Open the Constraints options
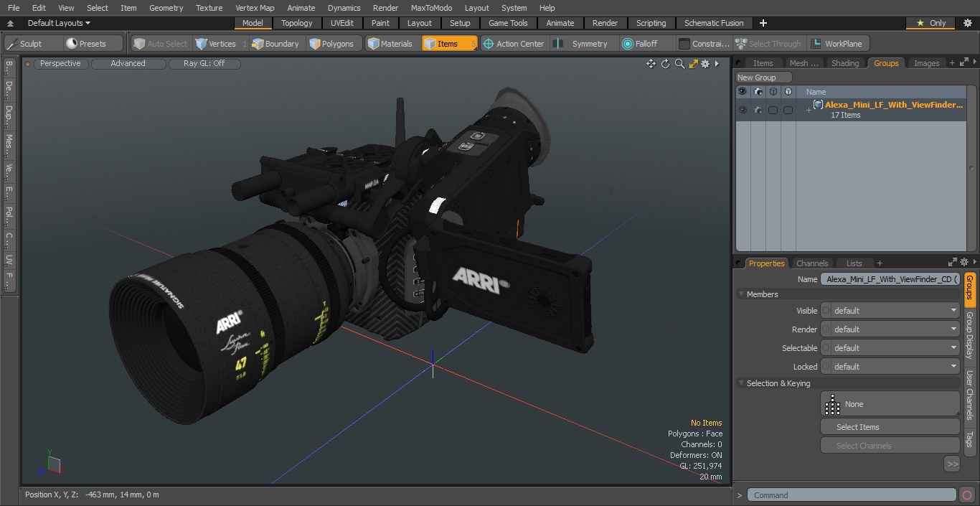The height and width of the screenshot is (506, 980). click(704, 44)
